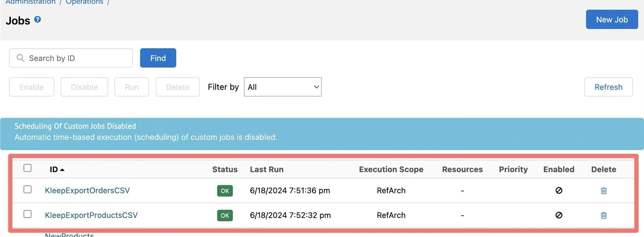Click the disabled icon for KleepExportProductsCSV

559,215
